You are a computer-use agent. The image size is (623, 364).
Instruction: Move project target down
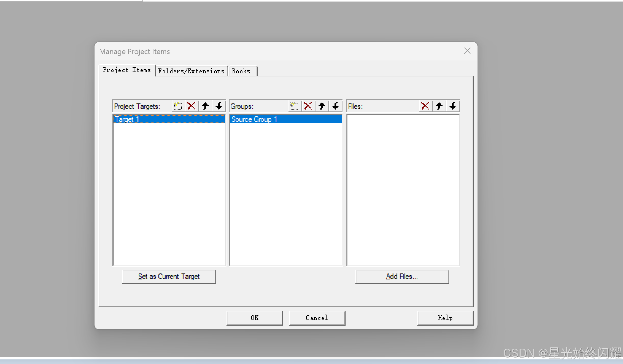[219, 106]
